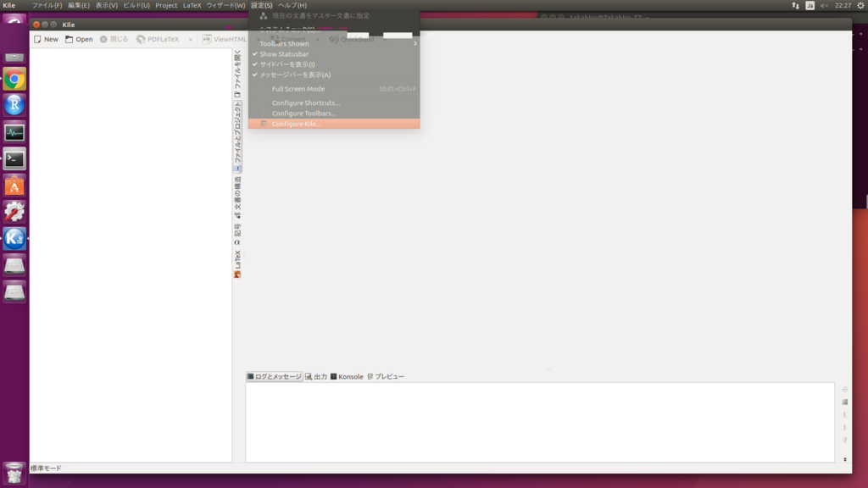The width and height of the screenshot is (868, 488).
Task: Open Terminal from the dock
Action: coord(14,158)
